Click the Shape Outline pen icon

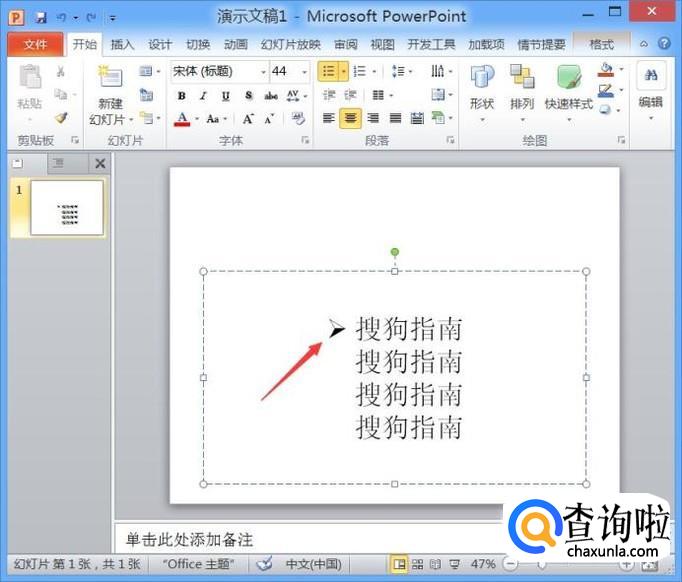(606, 91)
